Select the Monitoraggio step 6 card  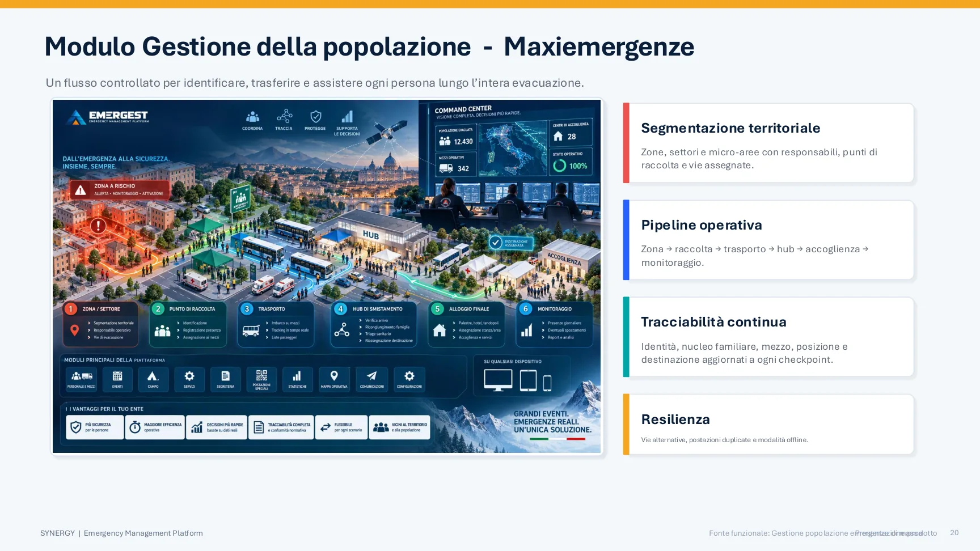tap(554, 324)
